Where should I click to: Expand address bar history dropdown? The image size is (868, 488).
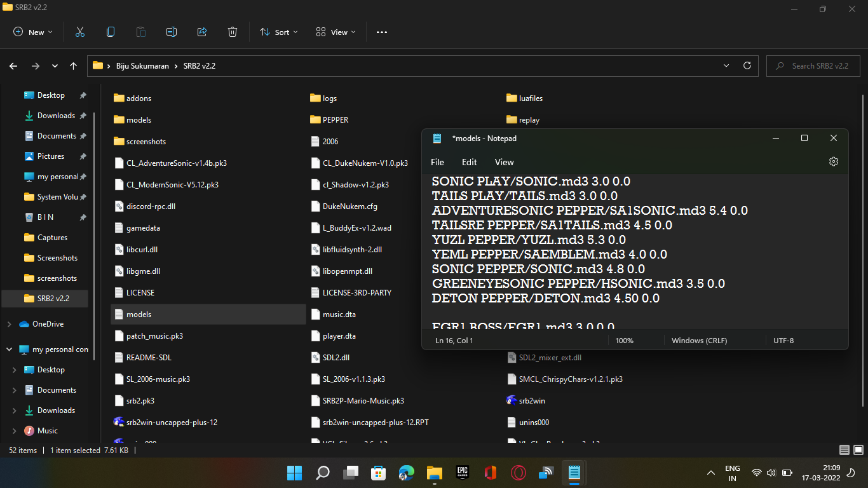click(726, 65)
